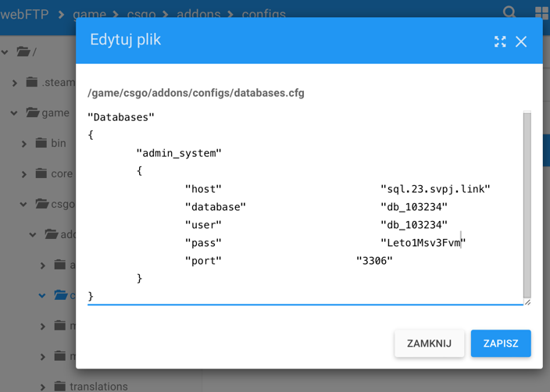Collapse the game folder chevron
The height and width of the screenshot is (392, 550).
[14, 113]
